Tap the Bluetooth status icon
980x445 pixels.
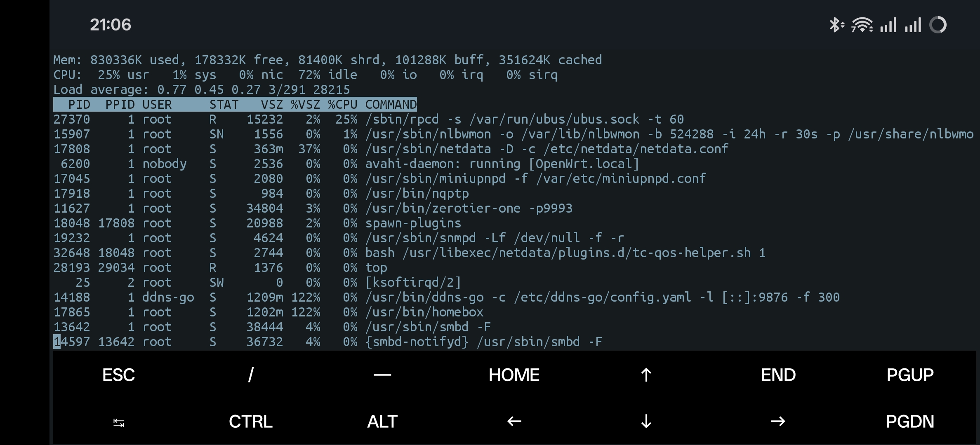click(x=836, y=25)
